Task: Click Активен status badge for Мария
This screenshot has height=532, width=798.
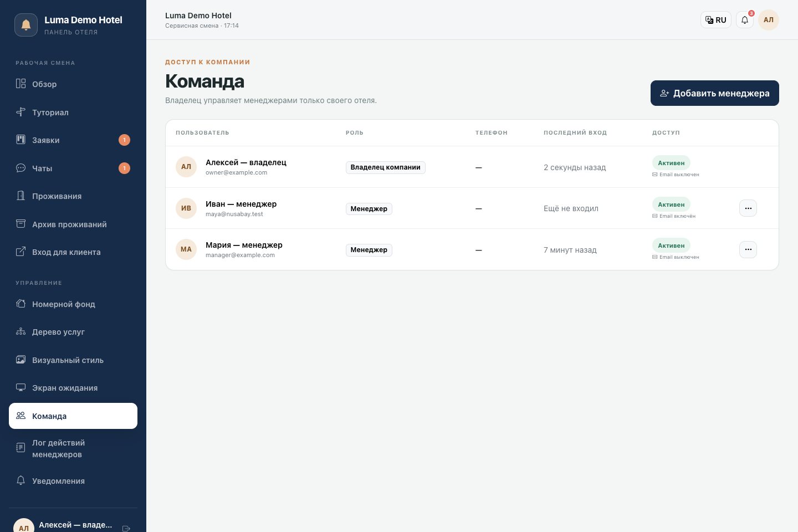Action: (671, 245)
